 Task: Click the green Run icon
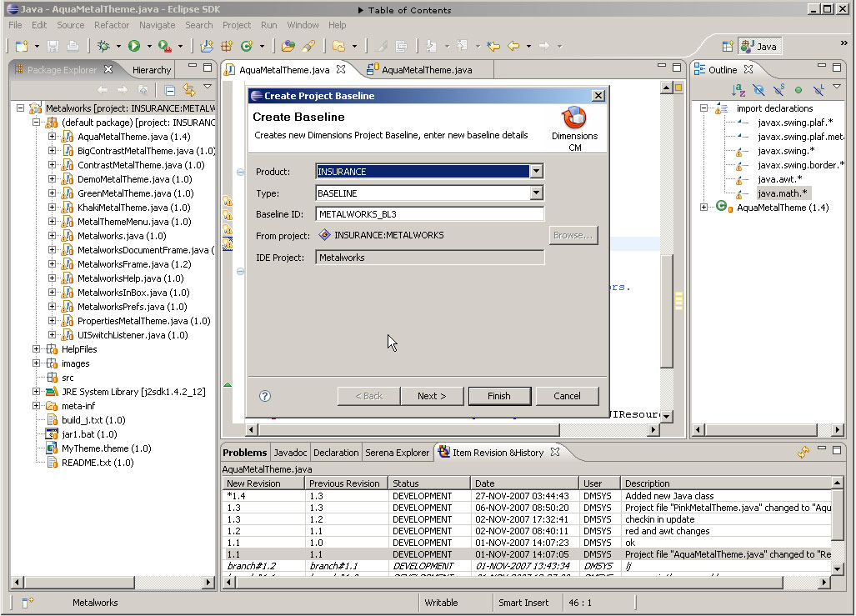[134, 47]
